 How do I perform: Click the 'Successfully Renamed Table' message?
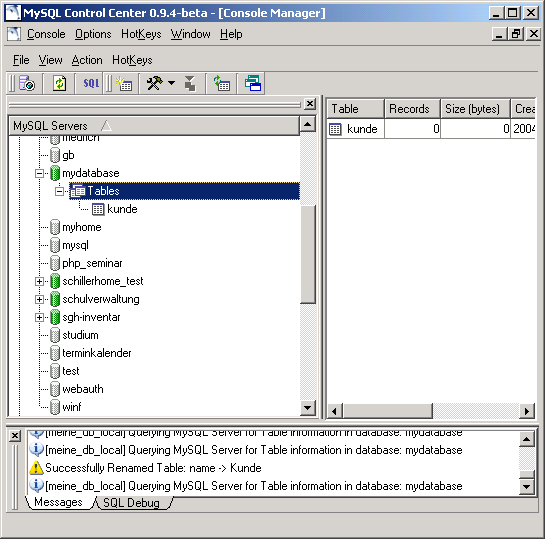click(153, 468)
